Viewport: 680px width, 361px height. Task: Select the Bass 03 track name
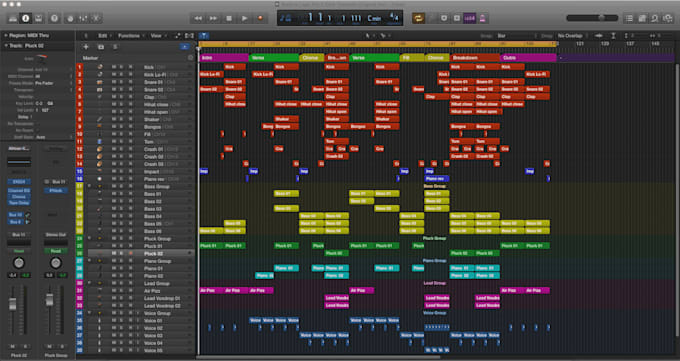click(153, 209)
